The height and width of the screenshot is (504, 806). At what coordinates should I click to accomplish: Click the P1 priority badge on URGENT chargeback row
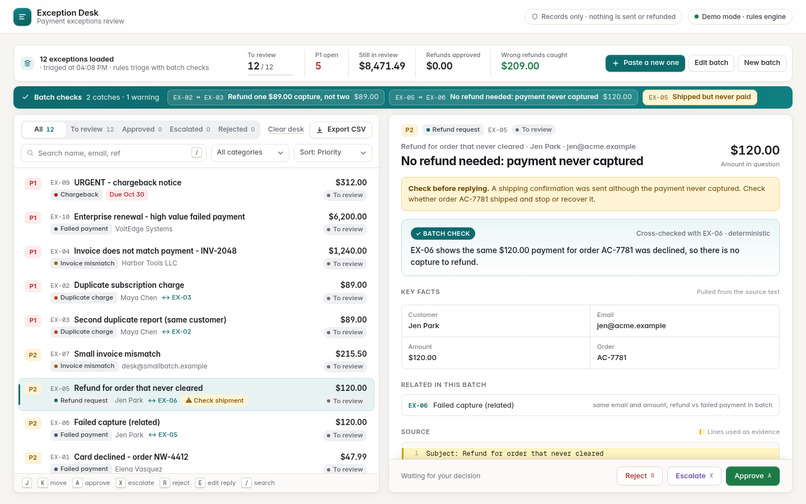pos(33,183)
